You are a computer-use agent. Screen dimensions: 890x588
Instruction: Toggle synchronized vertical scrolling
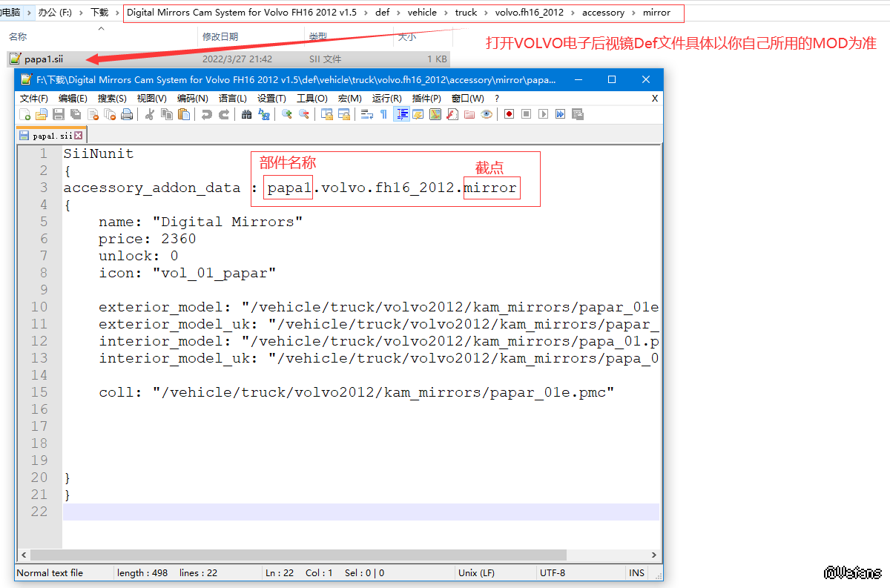327,114
